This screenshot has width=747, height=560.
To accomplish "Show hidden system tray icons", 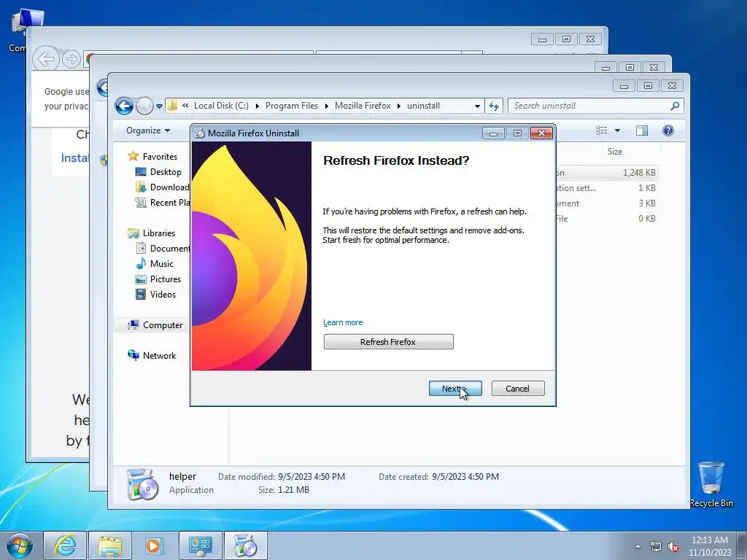I will coord(638,546).
